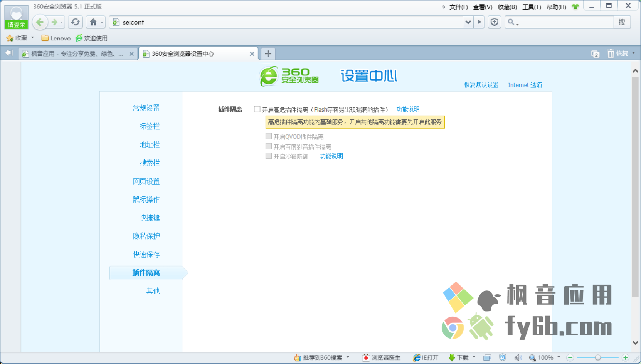Image resolution: width=641 pixels, height=364 pixels.
Task: Click the back navigation arrow
Action: point(40,22)
